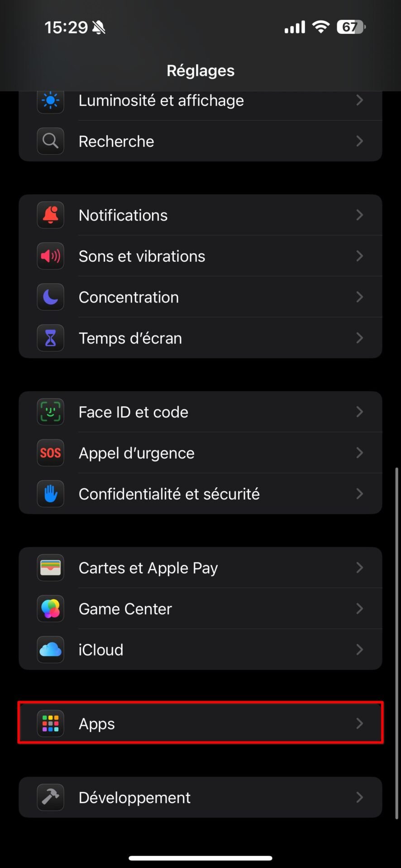Viewport: 401px width, 868px height.
Task: Tap chevron next to Luminosité et affichage
Action: point(360,100)
